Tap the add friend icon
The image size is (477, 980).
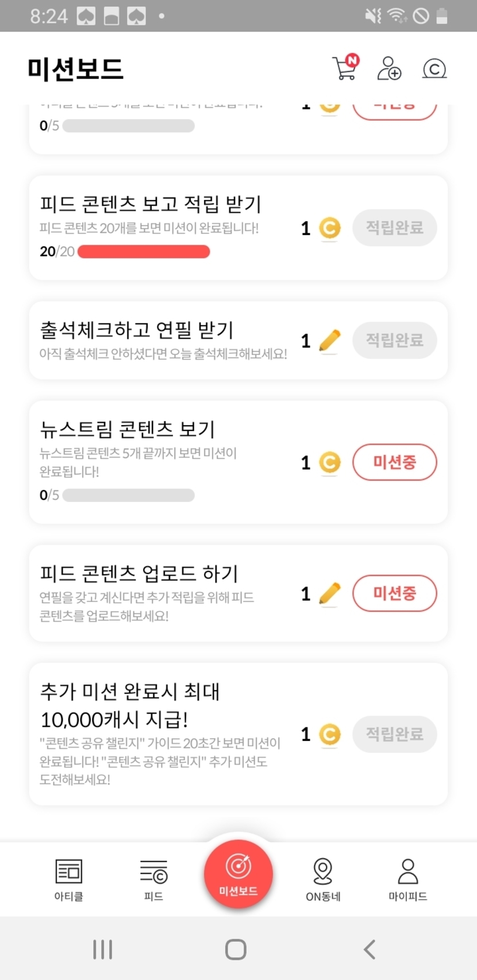[x=389, y=68]
